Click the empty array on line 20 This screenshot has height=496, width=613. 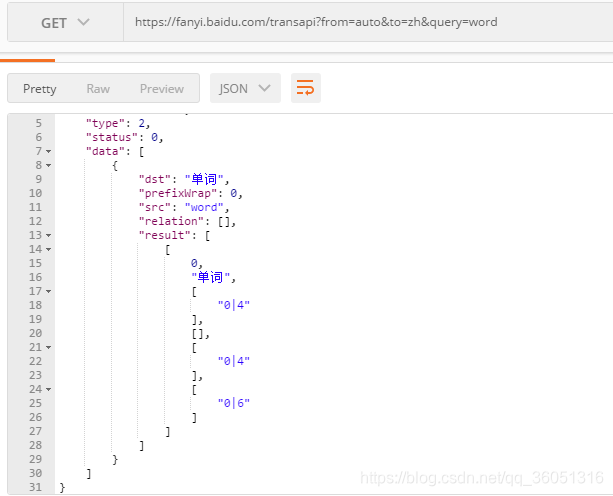[x=197, y=333]
